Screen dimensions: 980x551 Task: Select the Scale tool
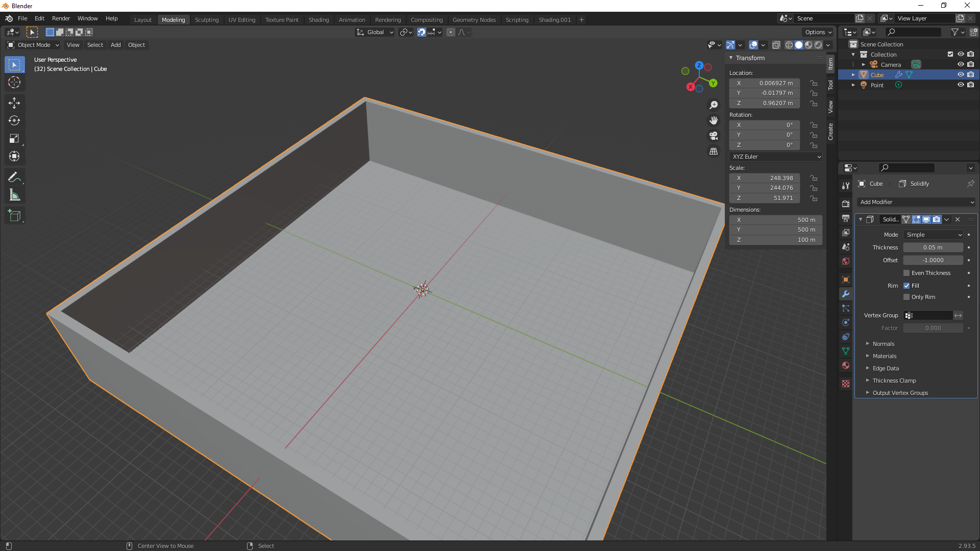point(14,139)
